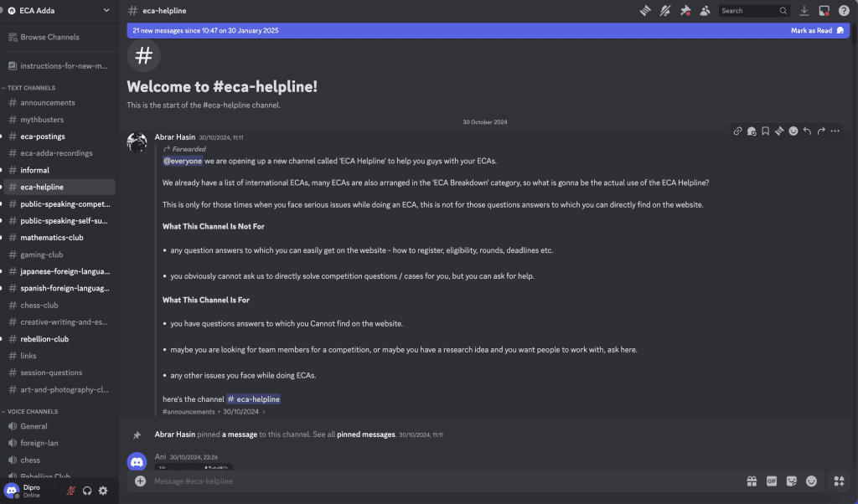Open pinned messages from the header pin icon
The width and height of the screenshot is (858, 504).
pos(685,11)
